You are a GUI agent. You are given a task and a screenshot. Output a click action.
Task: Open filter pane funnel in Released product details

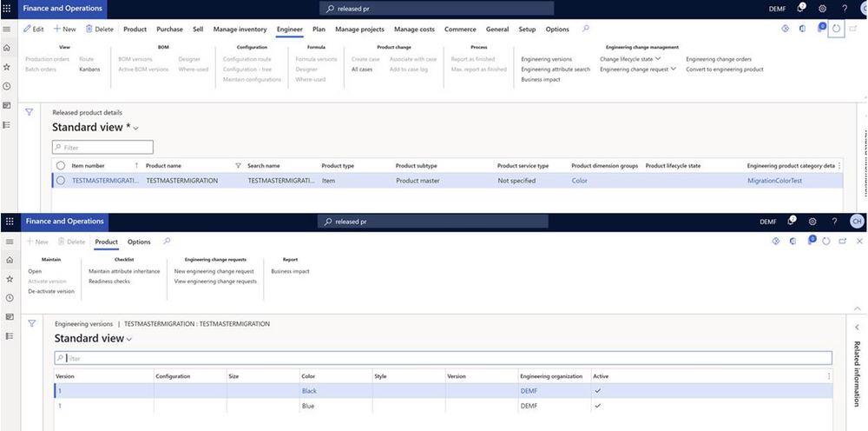[x=30, y=112]
